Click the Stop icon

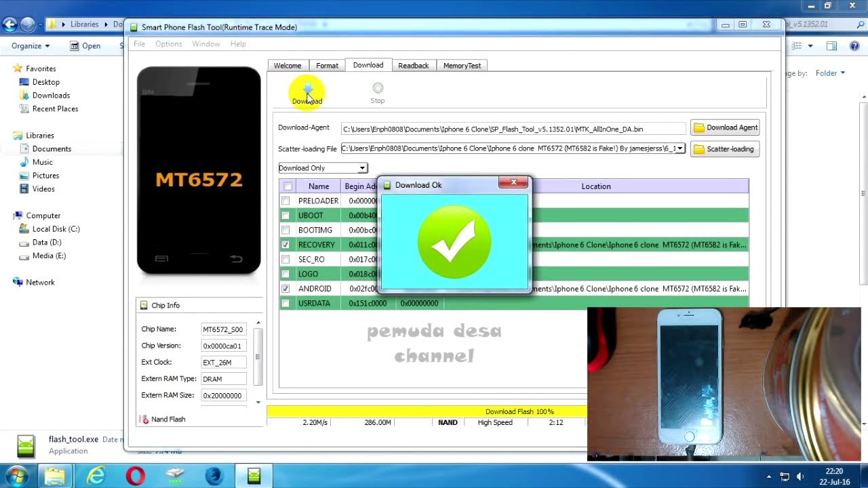coord(378,88)
